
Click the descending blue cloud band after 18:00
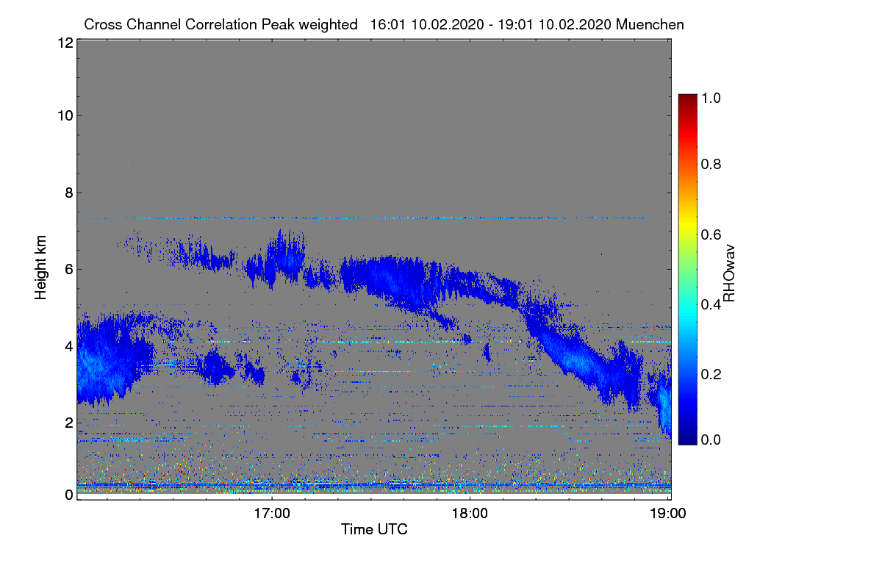coord(581,353)
